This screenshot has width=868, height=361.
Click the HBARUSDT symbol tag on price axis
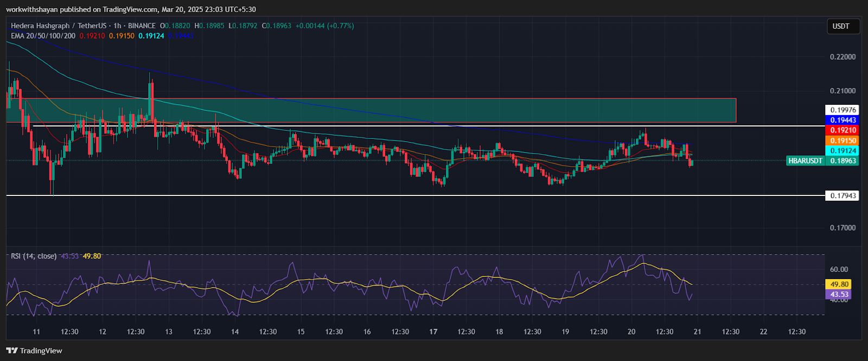[x=805, y=161]
